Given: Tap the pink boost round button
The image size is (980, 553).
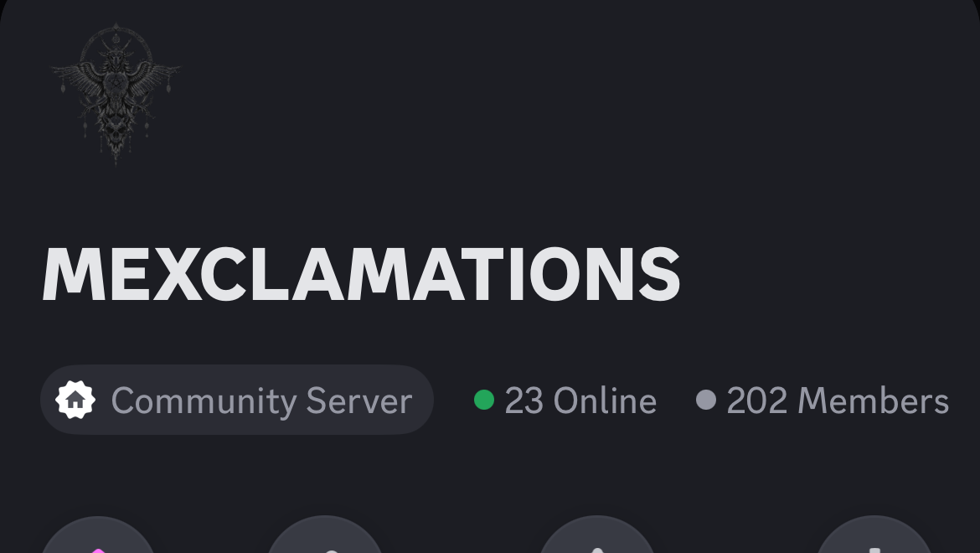Looking at the screenshot, I should click(x=97, y=535).
